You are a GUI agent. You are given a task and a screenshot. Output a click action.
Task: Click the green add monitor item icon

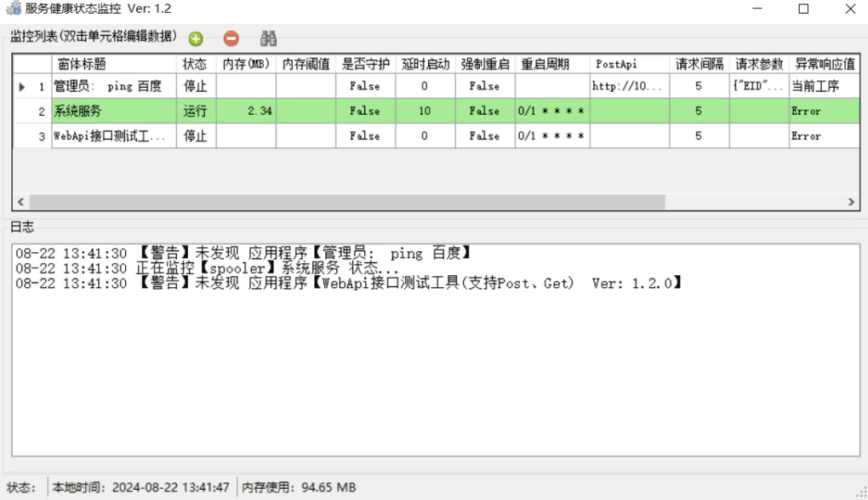196,38
